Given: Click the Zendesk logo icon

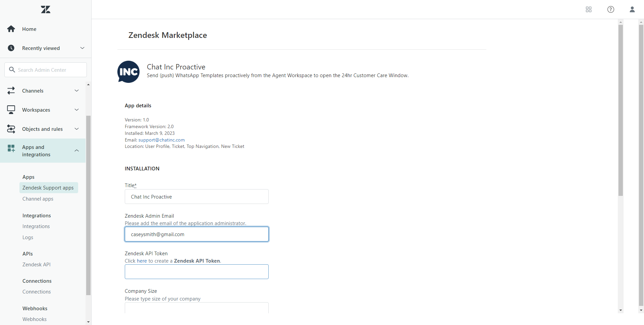Looking at the screenshot, I should (x=46, y=9).
